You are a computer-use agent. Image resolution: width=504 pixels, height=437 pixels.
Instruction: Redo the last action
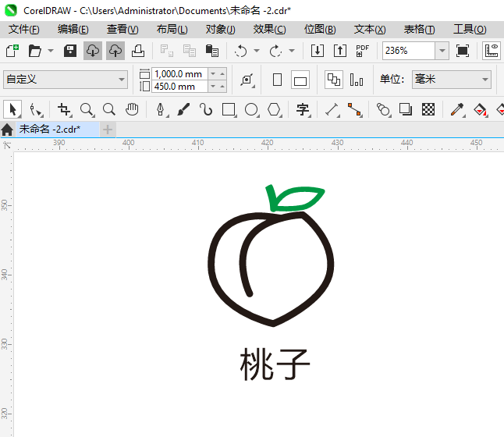coord(275,51)
